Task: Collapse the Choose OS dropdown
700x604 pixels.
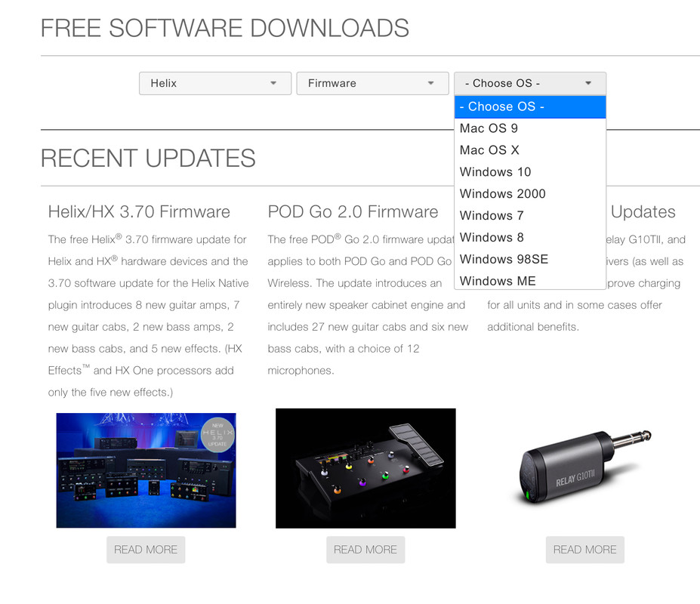Action: [x=530, y=84]
